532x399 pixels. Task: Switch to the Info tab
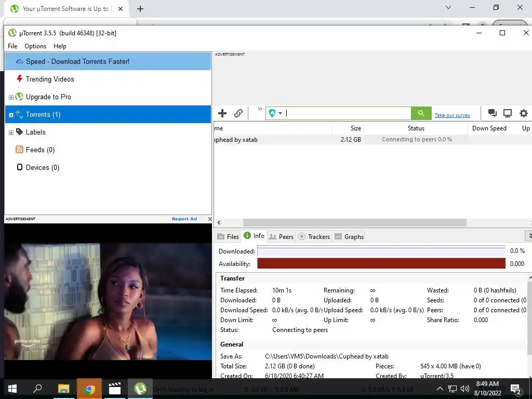254,236
